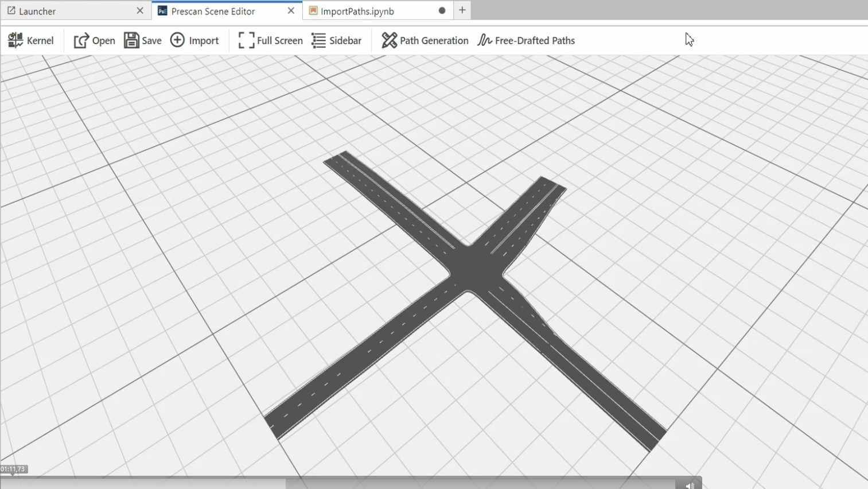This screenshot has width=868, height=489.
Task: Open the Path Generation tool
Action: point(425,41)
